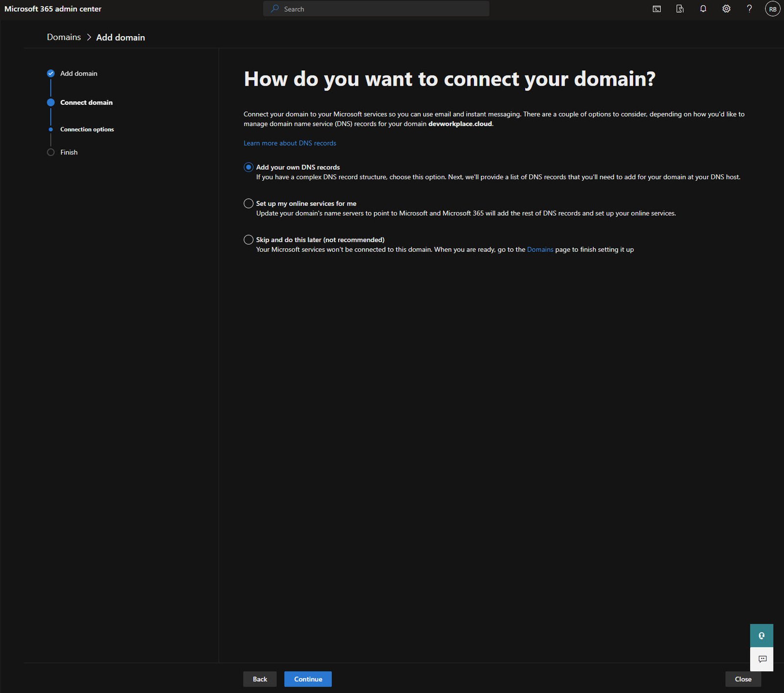Click the help question mark icon
Viewport: 784px width, 693px height.
point(749,9)
